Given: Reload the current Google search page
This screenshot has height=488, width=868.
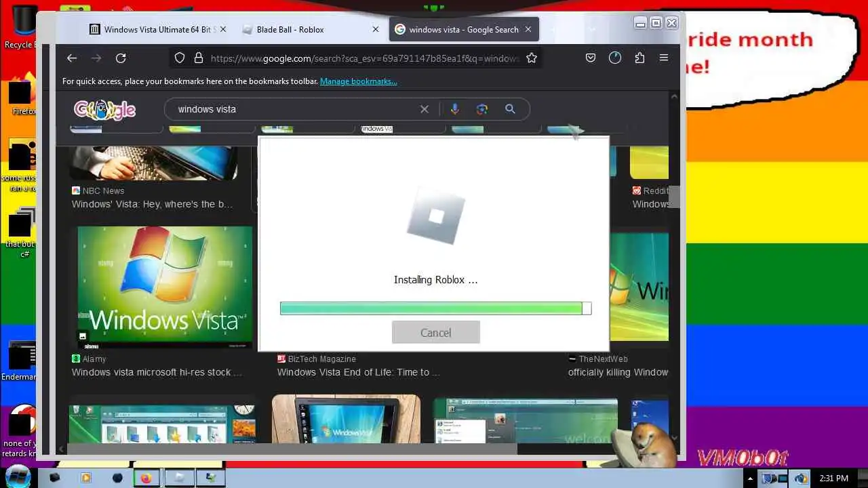Looking at the screenshot, I should [121, 58].
